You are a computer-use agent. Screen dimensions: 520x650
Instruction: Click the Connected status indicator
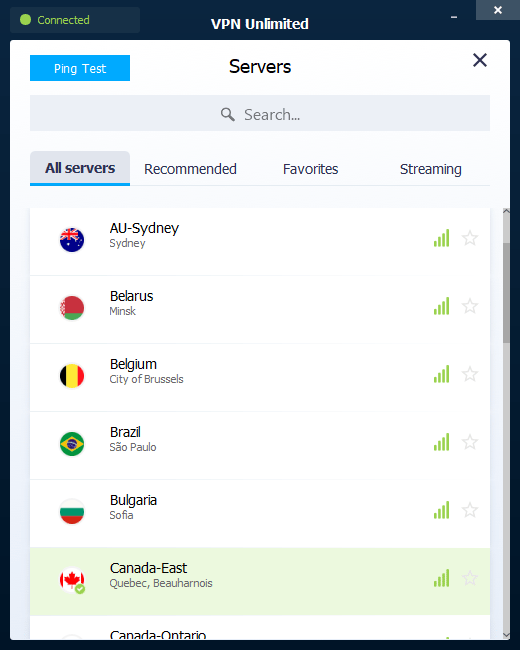pyautogui.click(x=75, y=20)
